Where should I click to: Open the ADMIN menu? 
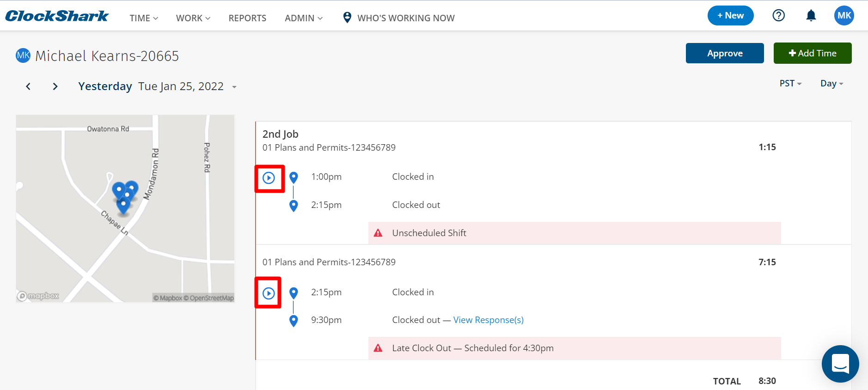(304, 18)
